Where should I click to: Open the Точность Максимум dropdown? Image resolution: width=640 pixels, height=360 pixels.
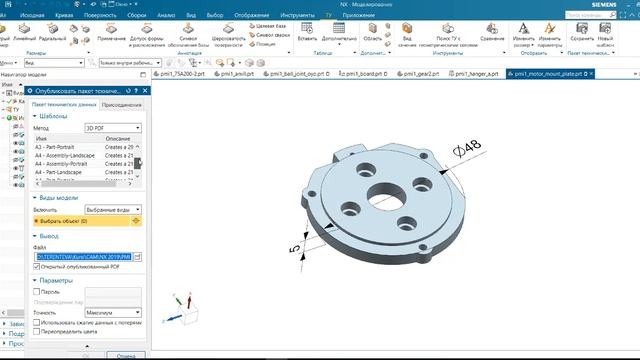coord(113,313)
